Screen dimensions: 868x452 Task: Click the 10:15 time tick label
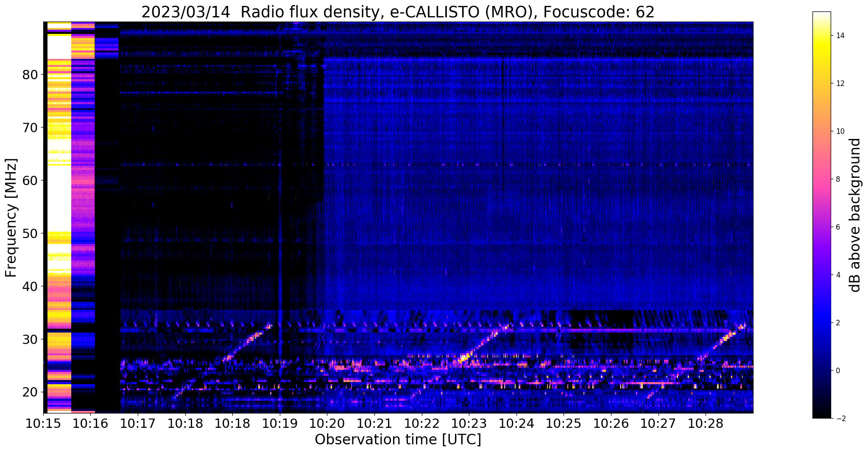tap(44, 424)
